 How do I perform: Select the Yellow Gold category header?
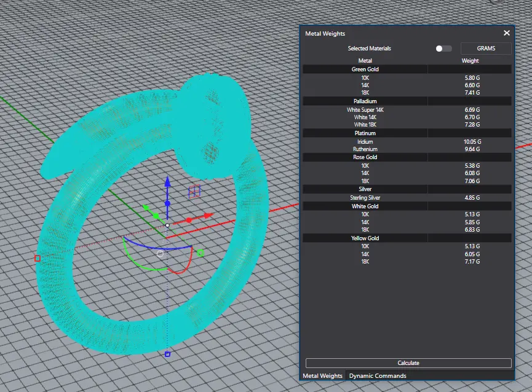click(365, 238)
